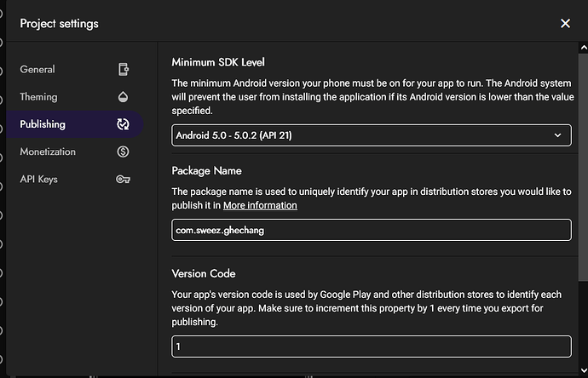Click the Publishing sync icon
588x378 pixels.
coord(123,124)
